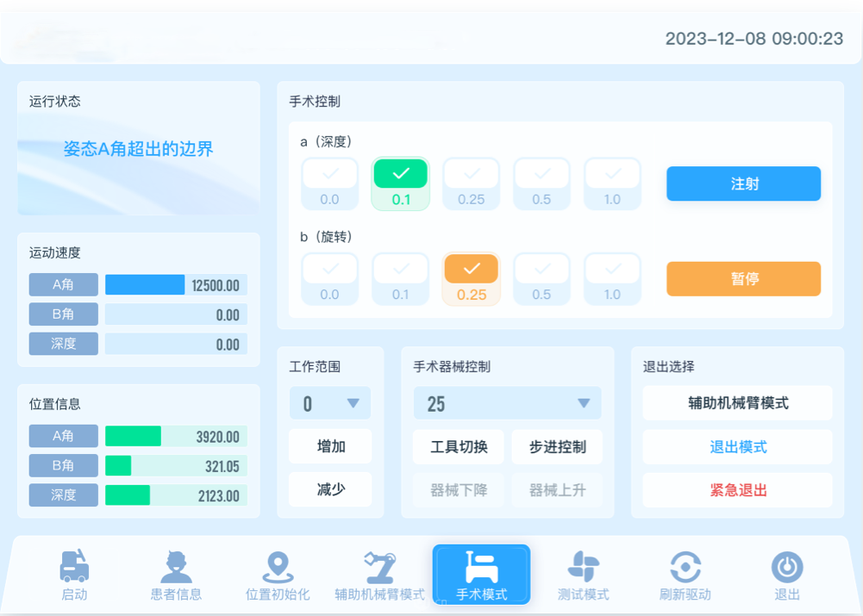Uncheck the selected depth 0.1 option

(400, 174)
